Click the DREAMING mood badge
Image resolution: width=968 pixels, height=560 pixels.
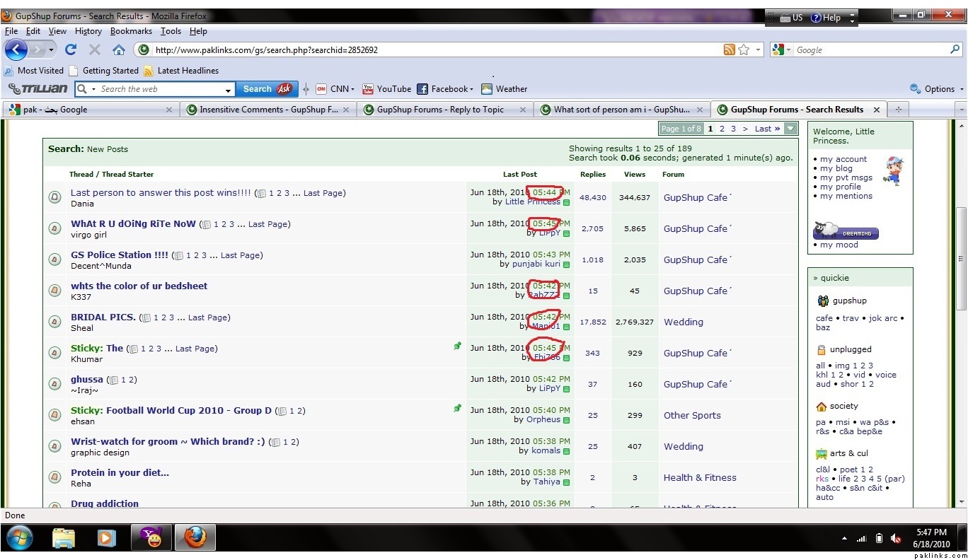[846, 233]
